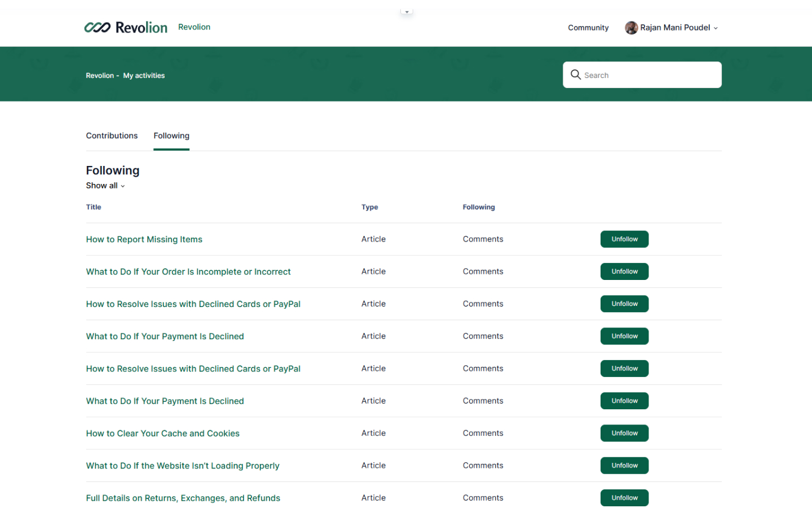Open the Website Isn't Loading Properly article

pos(182,466)
